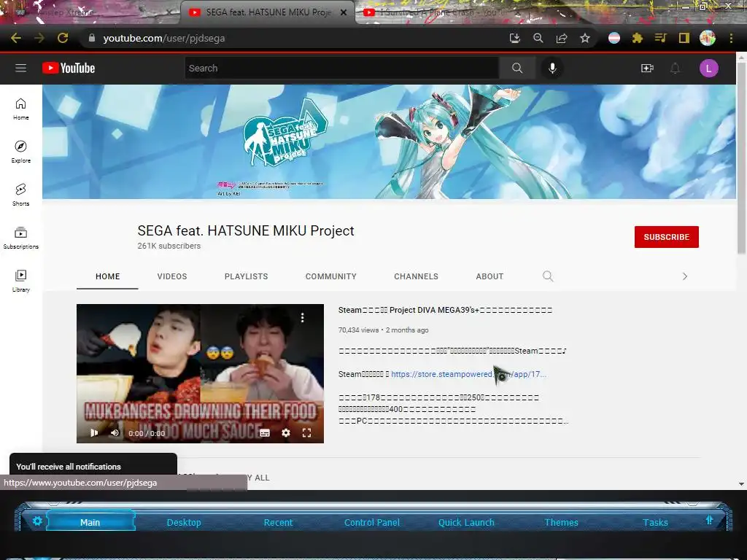Expand more channel tabs with right chevron
The height and width of the screenshot is (560, 747).
tap(684, 276)
